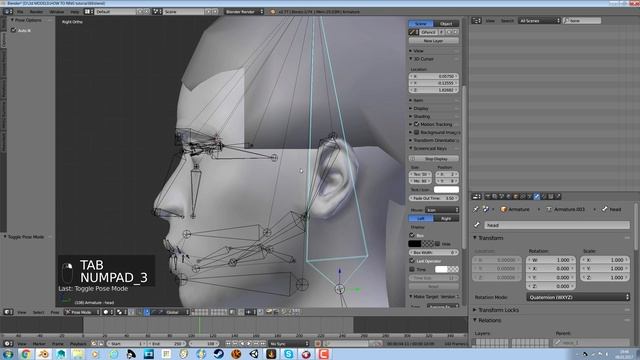The height and width of the screenshot is (360, 640).
Task: Click the Timeline editor type icon
Action: point(8,344)
